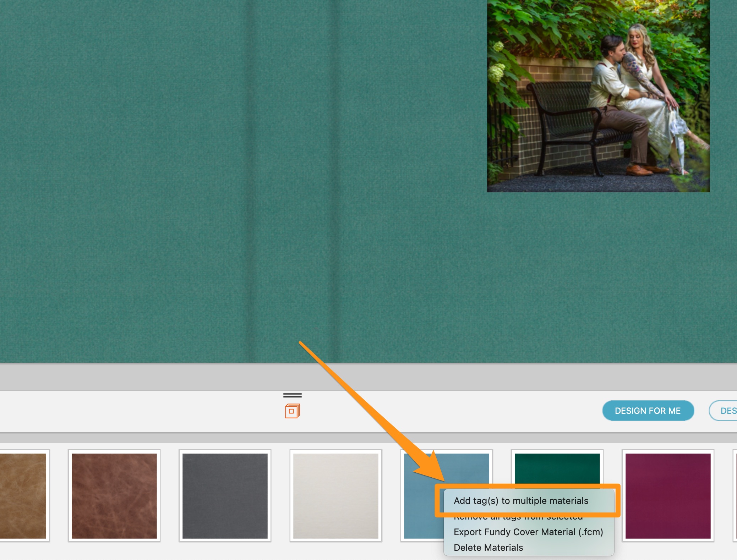Choose Add tag(s) to multiple materials
Viewport: 737px width, 560px height.
(x=521, y=501)
